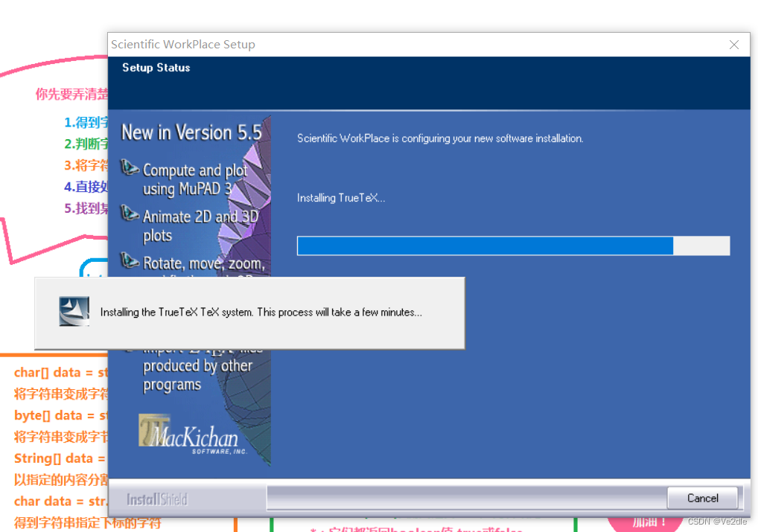Click 'Scientific WorkPlace is configuring' message
This screenshot has height=532, width=758.
point(440,138)
